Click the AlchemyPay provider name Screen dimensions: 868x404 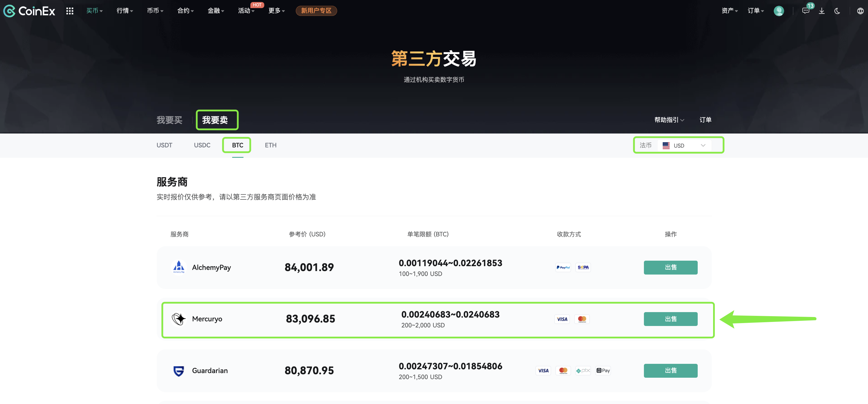click(x=211, y=267)
